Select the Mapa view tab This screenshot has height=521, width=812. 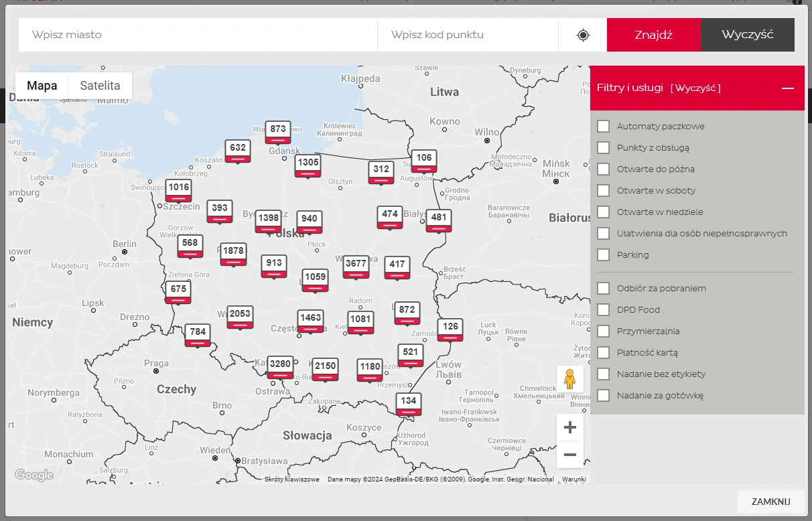coord(42,86)
